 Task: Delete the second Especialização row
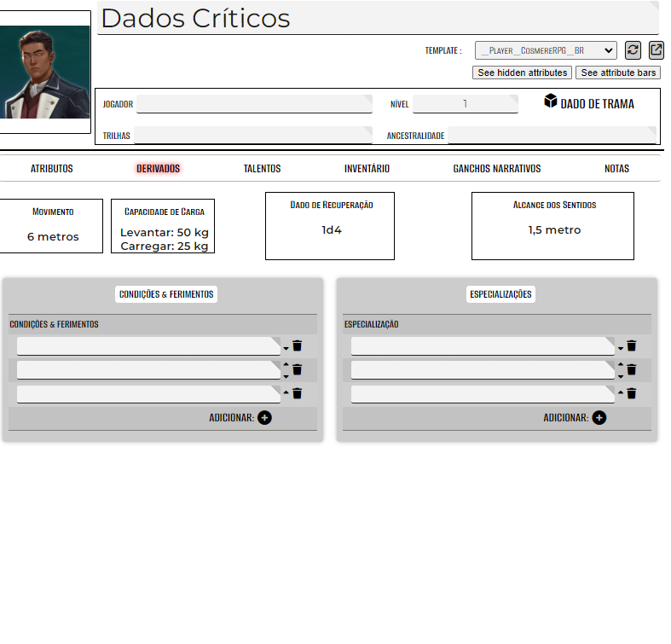coord(631,369)
